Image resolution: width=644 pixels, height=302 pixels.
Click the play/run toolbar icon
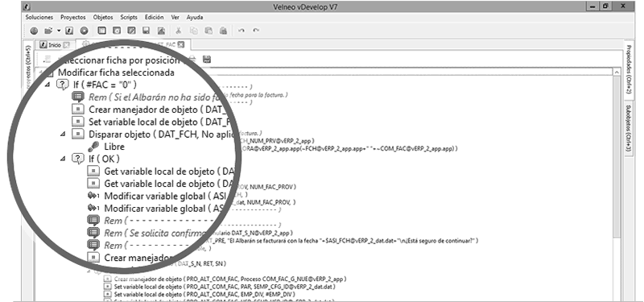(84, 31)
